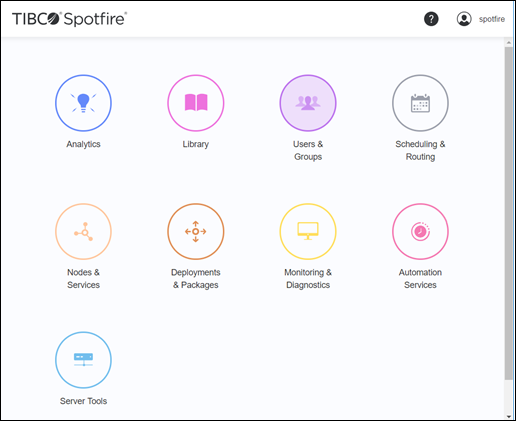Open the Server Tools icon
Screen dimensions: 516x421
click(x=83, y=360)
